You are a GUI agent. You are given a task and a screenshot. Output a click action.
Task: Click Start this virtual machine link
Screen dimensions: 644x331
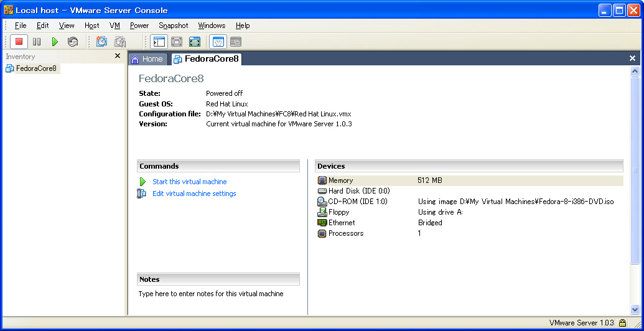pos(189,182)
